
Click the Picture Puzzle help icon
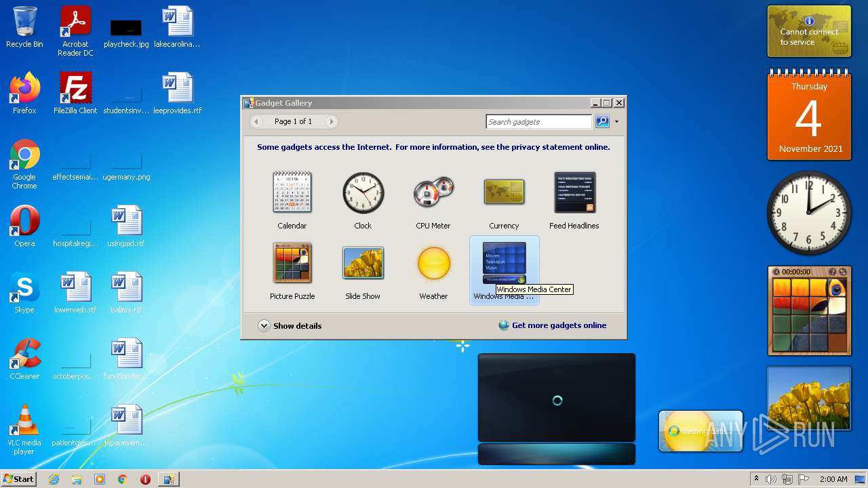[833, 272]
